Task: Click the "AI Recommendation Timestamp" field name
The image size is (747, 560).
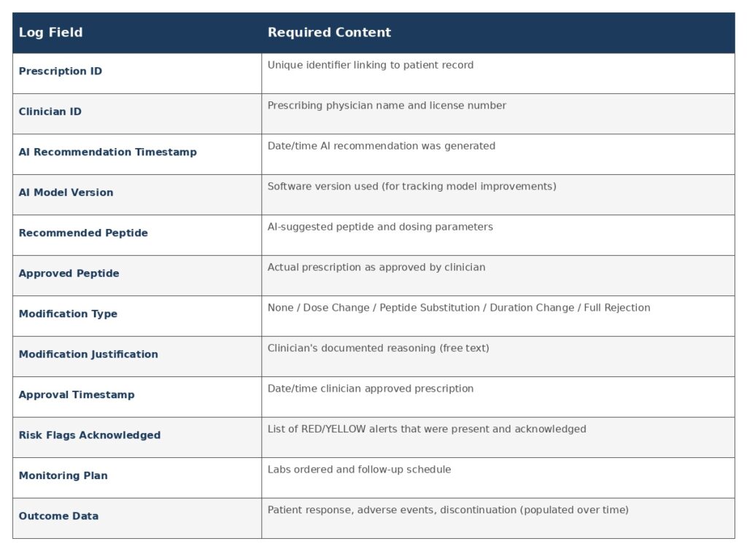Action: [x=108, y=152]
